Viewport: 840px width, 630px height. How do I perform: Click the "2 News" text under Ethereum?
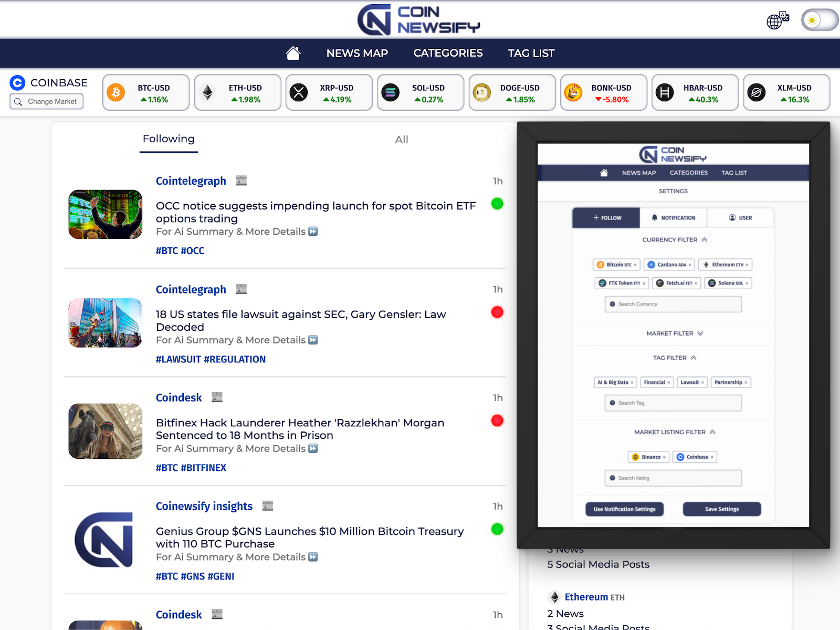[565, 614]
